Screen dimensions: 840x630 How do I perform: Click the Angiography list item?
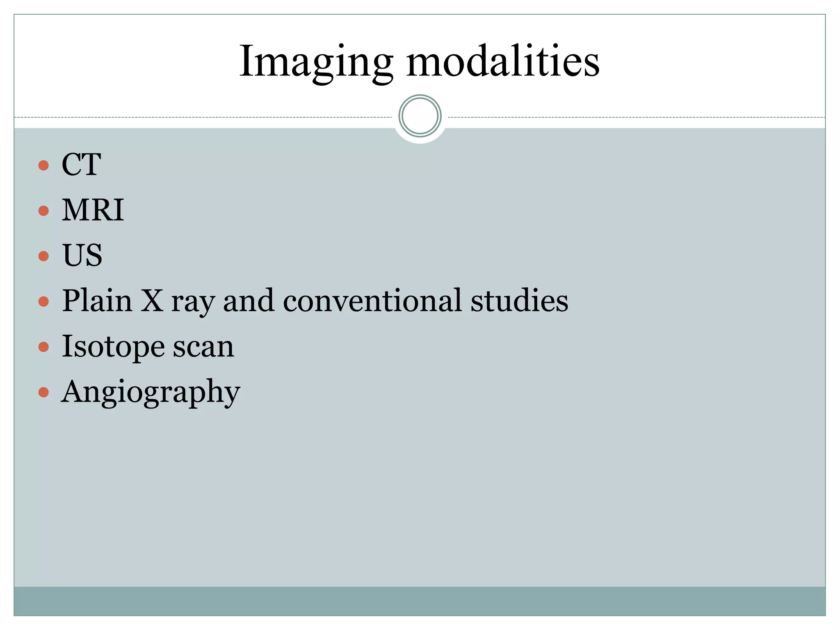click(151, 393)
